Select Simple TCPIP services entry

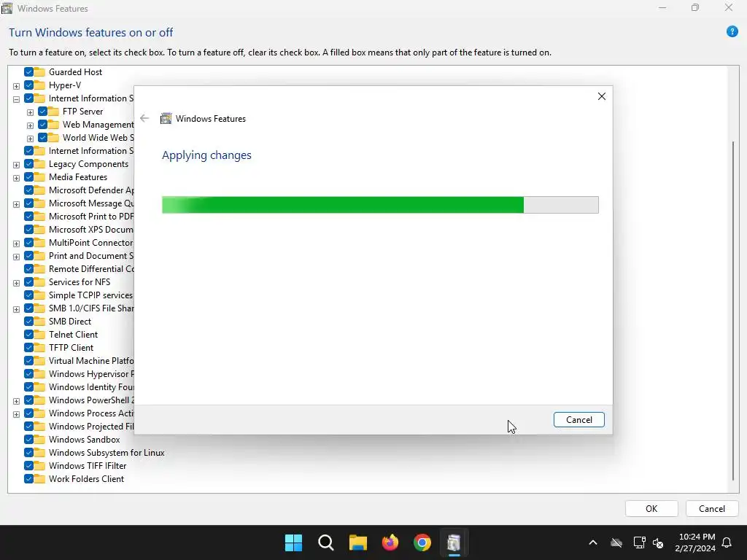point(90,295)
